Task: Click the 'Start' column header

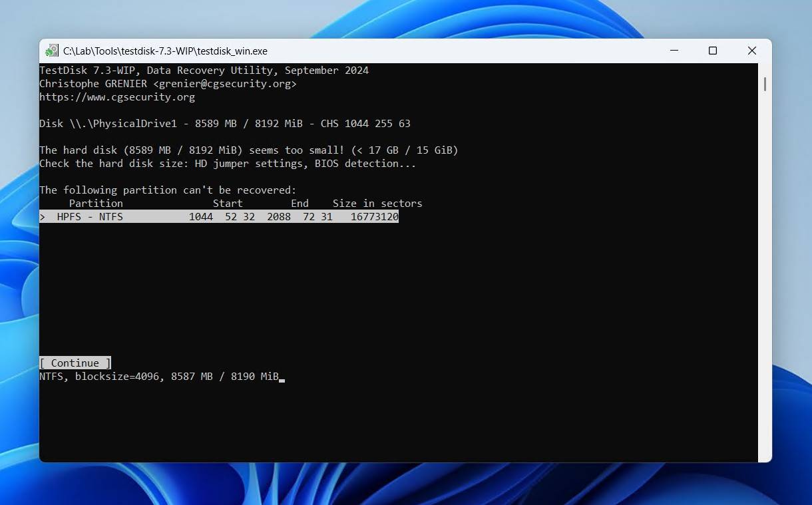Action: click(228, 204)
